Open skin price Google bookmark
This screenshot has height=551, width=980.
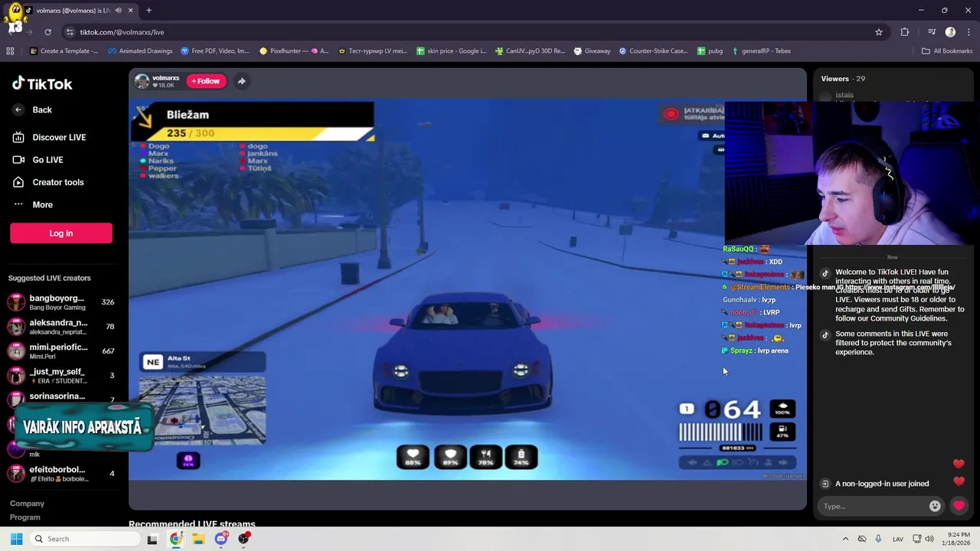tap(452, 51)
